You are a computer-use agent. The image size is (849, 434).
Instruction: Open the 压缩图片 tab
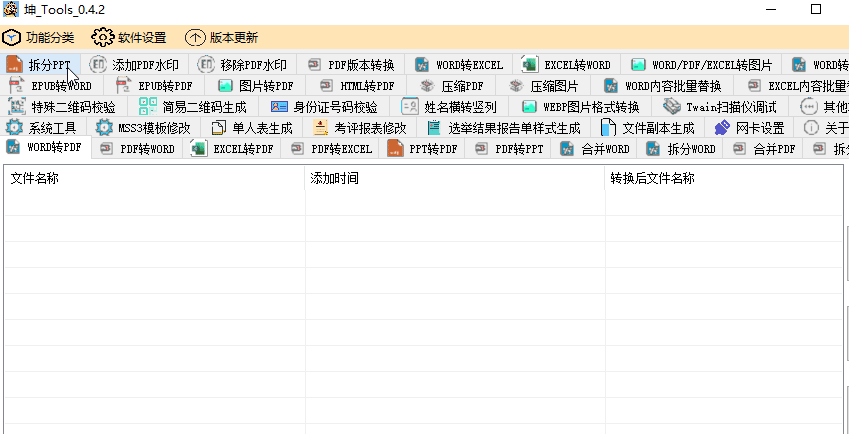click(545, 86)
